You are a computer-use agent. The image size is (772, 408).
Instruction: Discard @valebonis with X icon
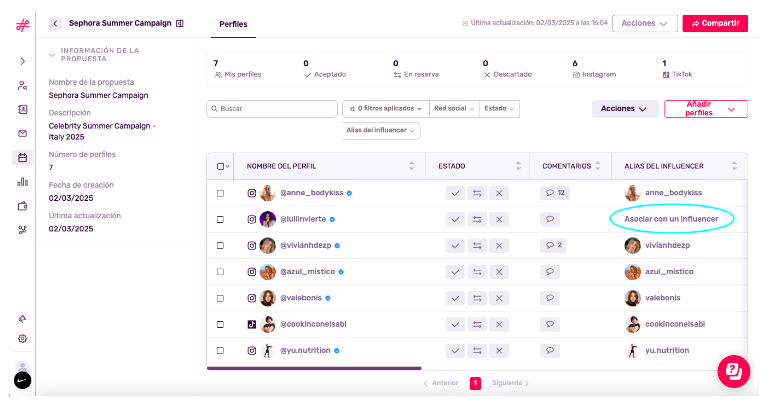pos(499,298)
